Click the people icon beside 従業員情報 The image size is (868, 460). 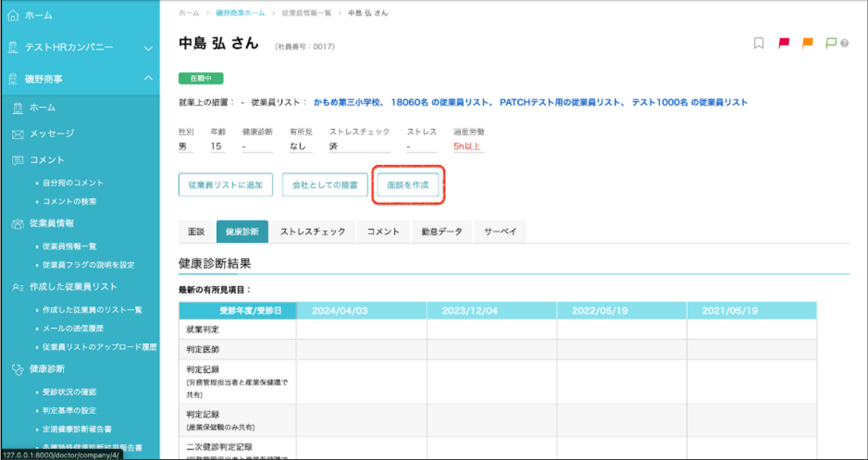point(18,224)
